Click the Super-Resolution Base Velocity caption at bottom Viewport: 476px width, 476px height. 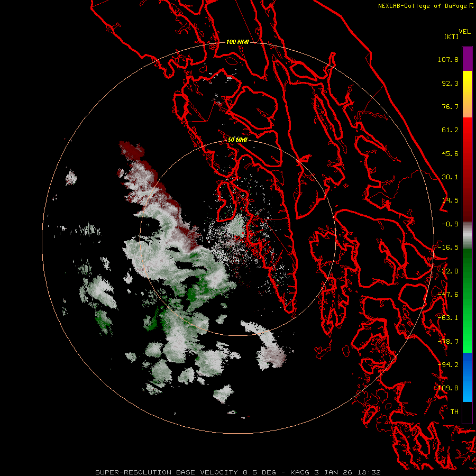(x=237, y=472)
